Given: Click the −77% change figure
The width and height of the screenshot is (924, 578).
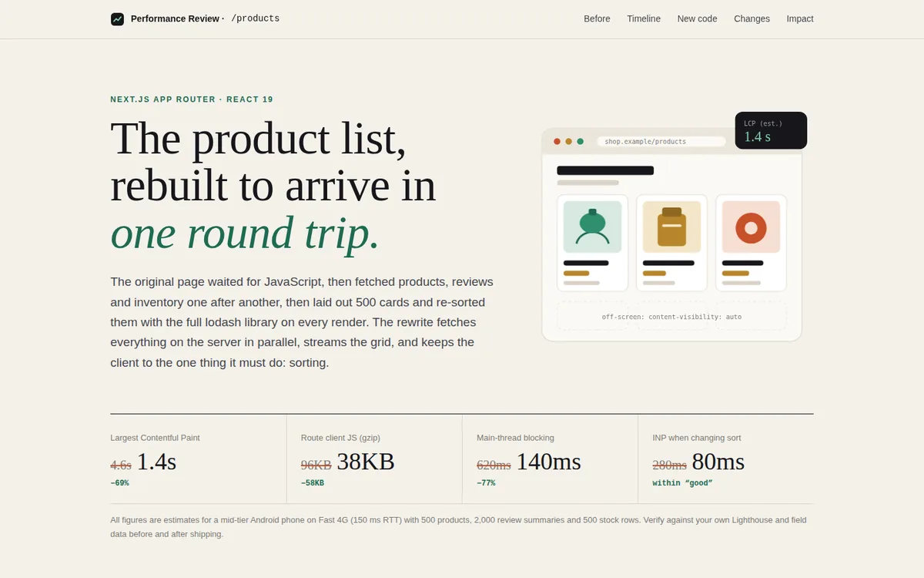Looking at the screenshot, I should (486, 483).
